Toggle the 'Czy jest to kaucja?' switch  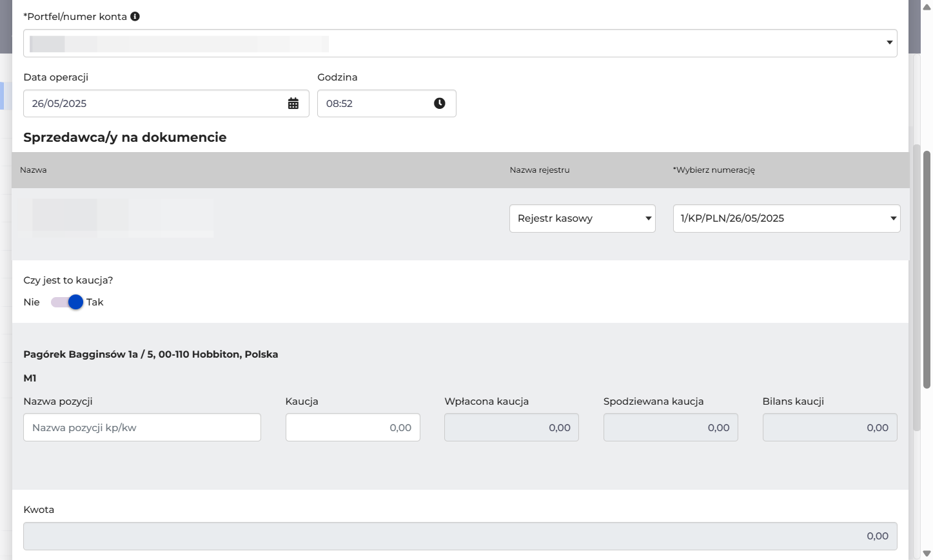67,302
